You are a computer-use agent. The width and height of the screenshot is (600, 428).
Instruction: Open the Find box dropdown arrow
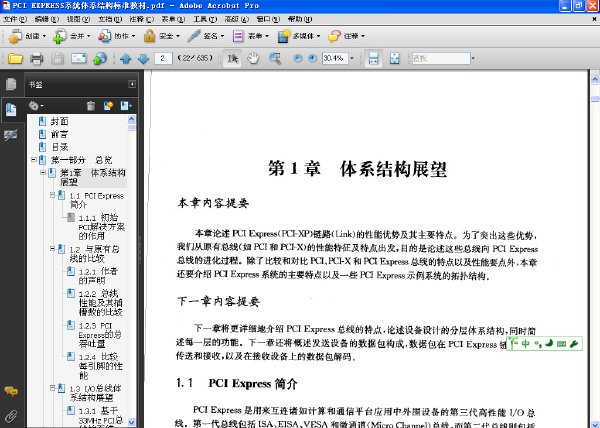click(x=473, y=58)
